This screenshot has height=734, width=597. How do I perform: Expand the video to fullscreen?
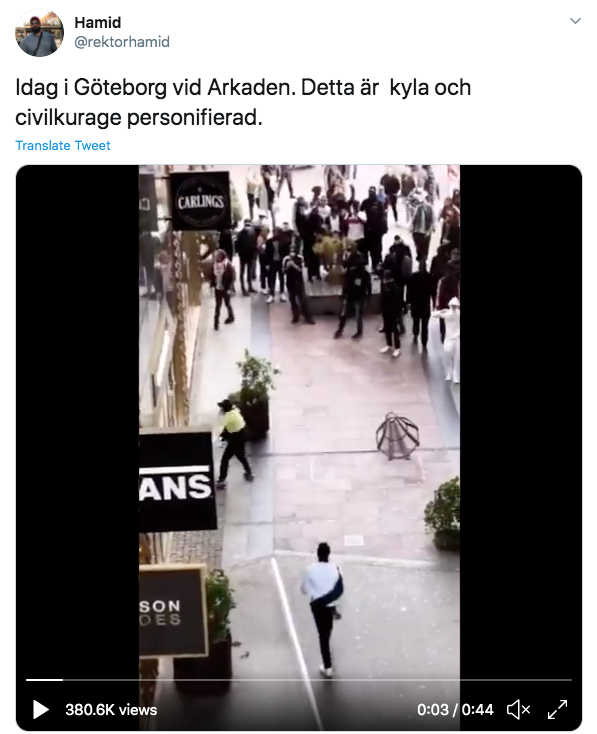tap(557, 710)
